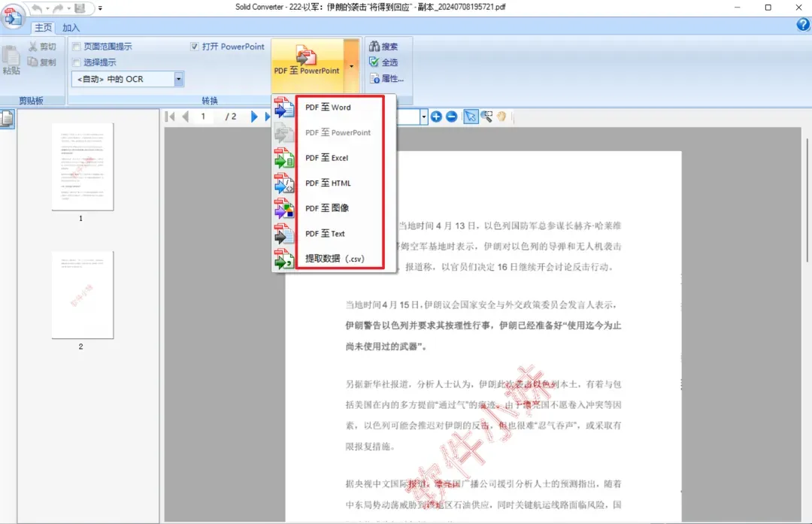The width and height of the screenshot is (812, 524).
Task: Go to first page button
Action: 170,117
